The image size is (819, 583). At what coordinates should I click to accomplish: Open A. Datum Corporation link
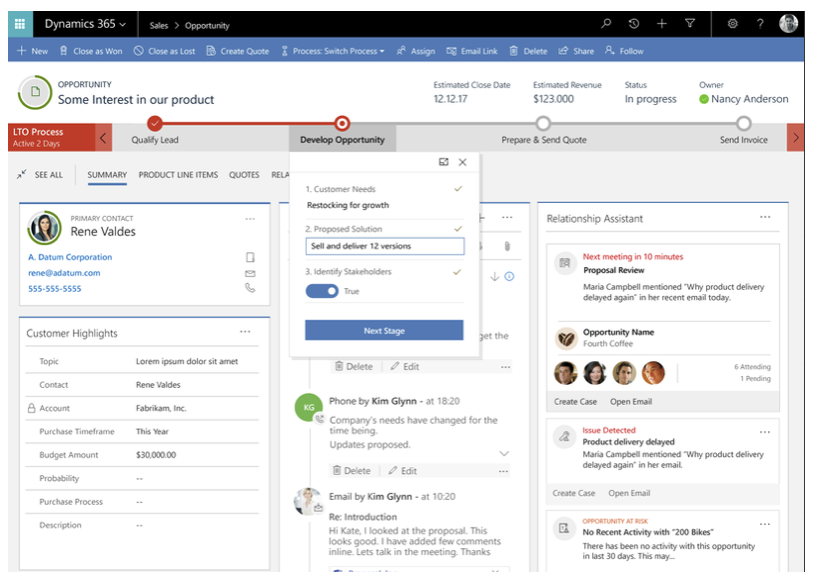70,257
